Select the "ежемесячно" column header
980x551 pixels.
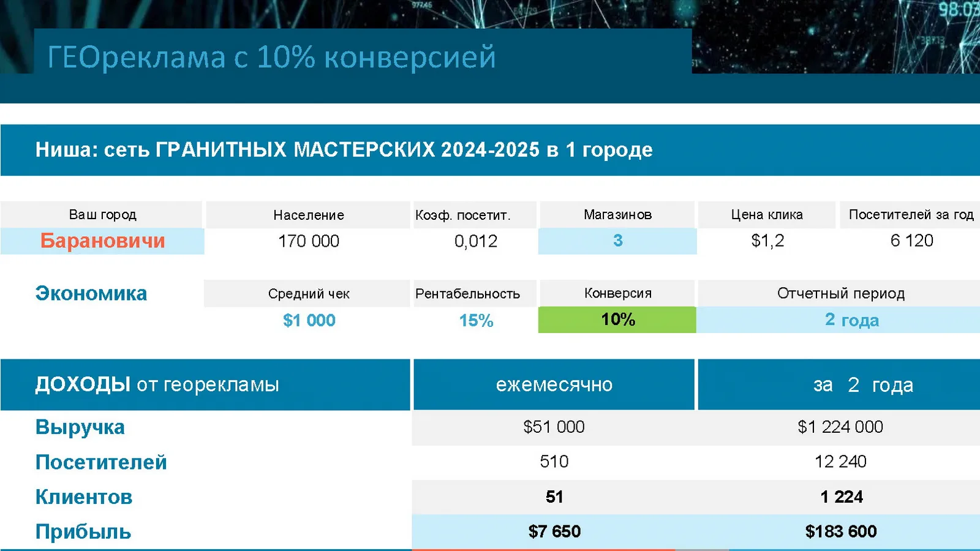point(554,384)
